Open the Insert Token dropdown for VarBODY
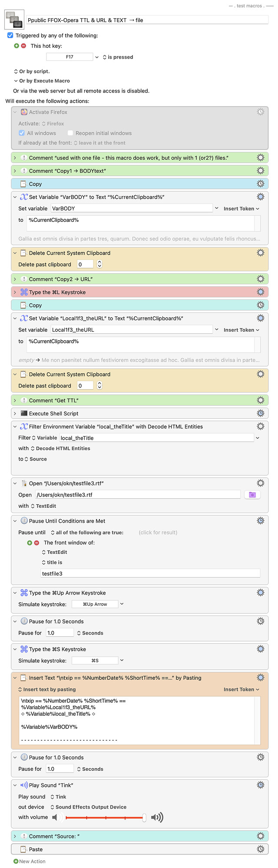Viewport: 278px width, 868px height. coord(242,208)
